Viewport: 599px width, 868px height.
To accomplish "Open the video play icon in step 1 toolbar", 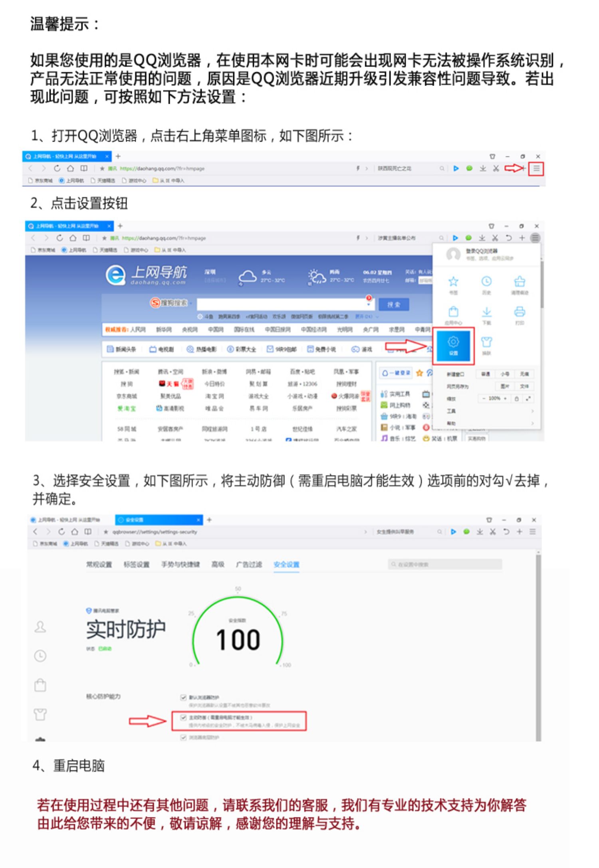I will pos(456,168).
